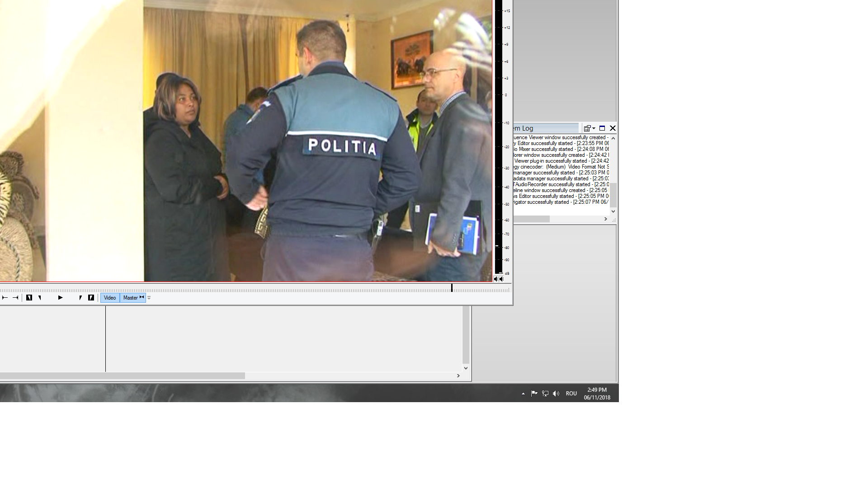This screenshot has height=488, width=868.
Task: Toggle the Master button
Action: [x=132, y=298]
